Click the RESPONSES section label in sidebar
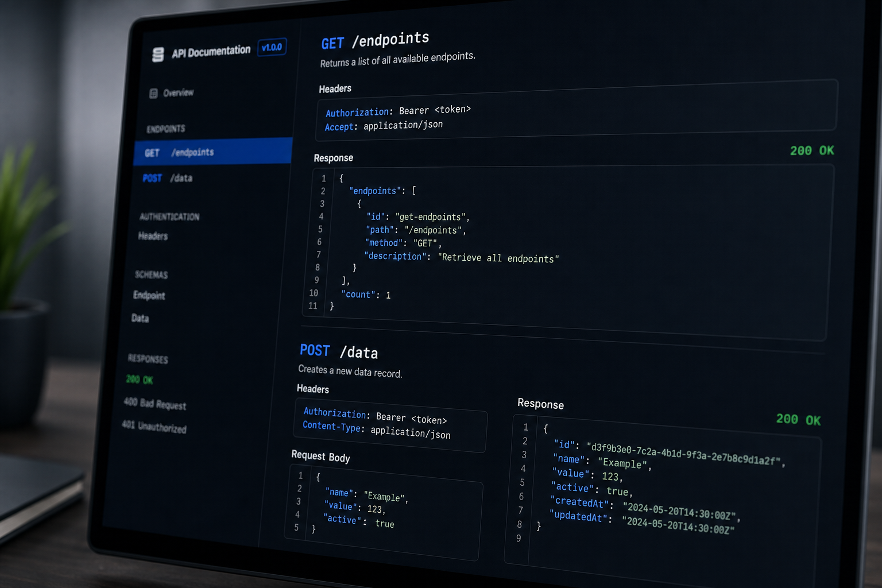Image resolution: width=882 pixels, height=588 pixels. tap(148, 358)
